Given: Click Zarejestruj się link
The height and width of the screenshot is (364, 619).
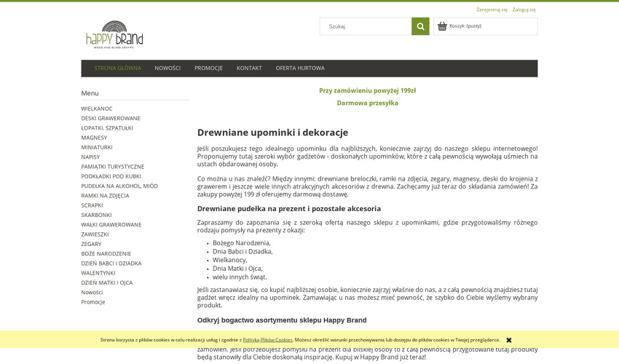Looking at the screenshot, I should coord(492,9).
